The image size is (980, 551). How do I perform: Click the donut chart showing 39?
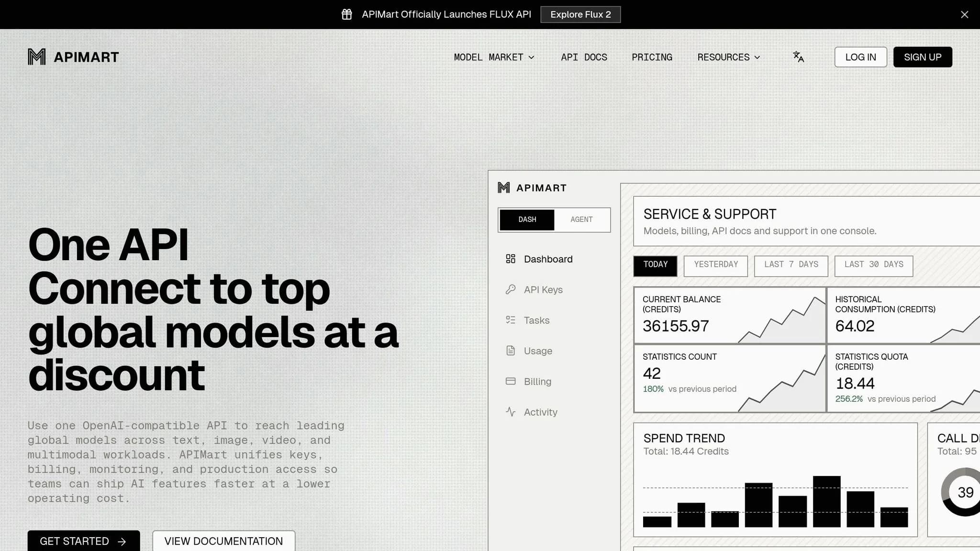point(961,492)
